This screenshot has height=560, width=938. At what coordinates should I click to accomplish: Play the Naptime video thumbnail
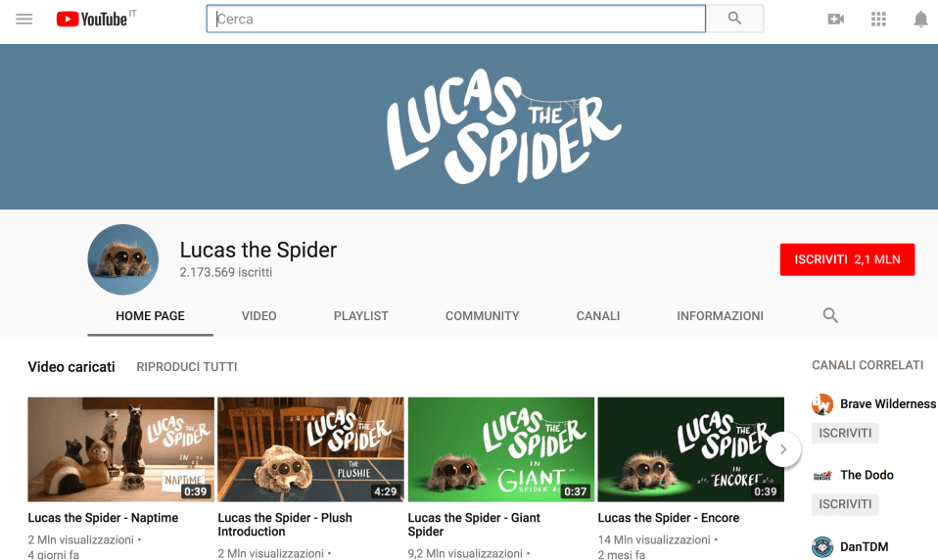point(120,449)
